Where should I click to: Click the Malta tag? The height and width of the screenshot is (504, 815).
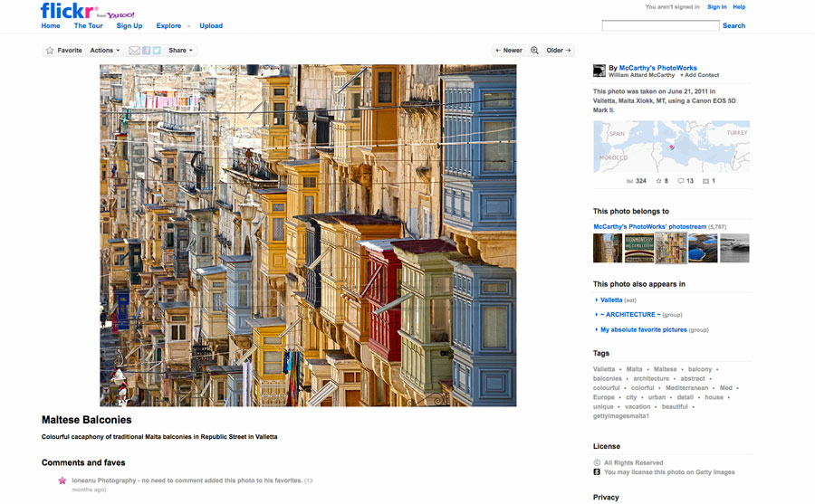[x=634, y=369]
